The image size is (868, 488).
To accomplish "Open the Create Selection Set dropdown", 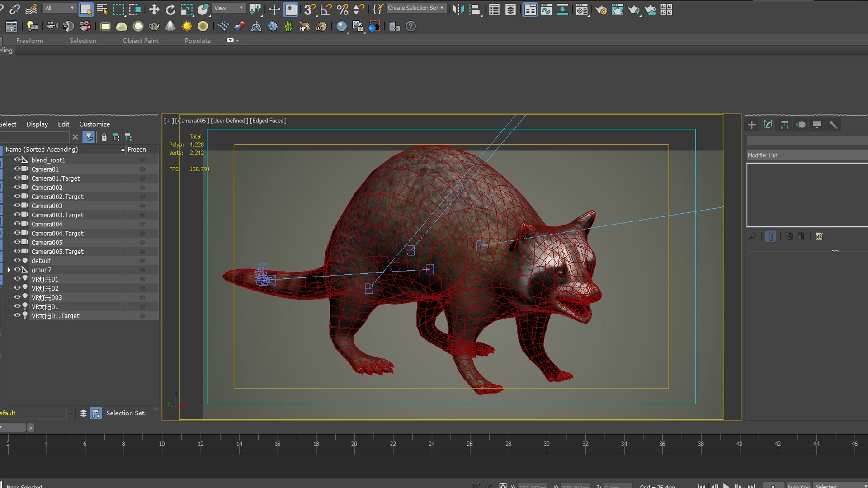I will [416, 8].
